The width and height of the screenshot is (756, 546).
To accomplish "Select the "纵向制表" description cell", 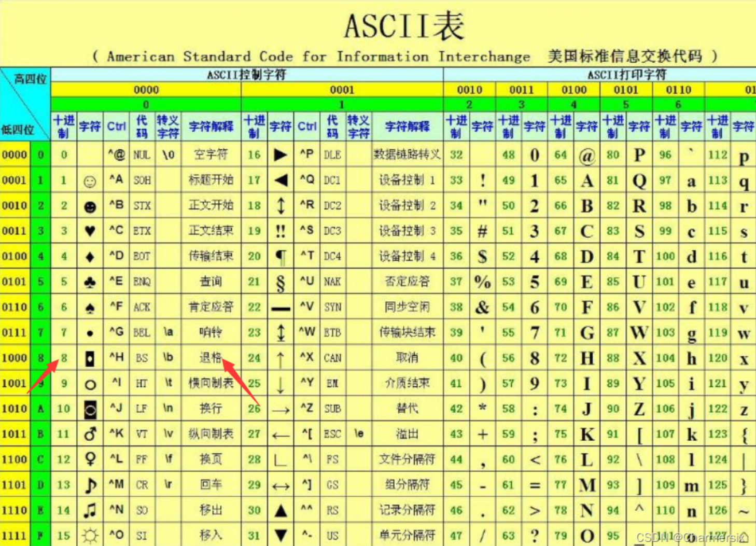I will [x=211, y=434].
